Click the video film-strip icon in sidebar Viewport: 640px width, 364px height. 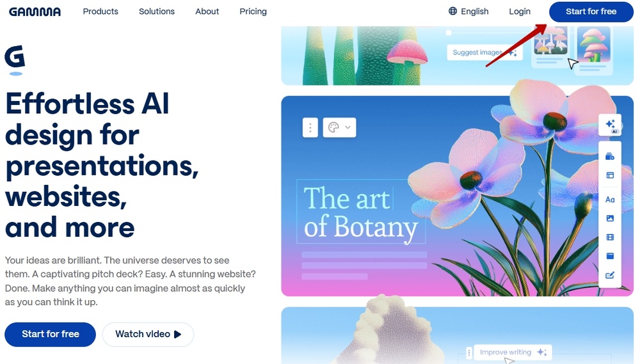coord(610,237)
